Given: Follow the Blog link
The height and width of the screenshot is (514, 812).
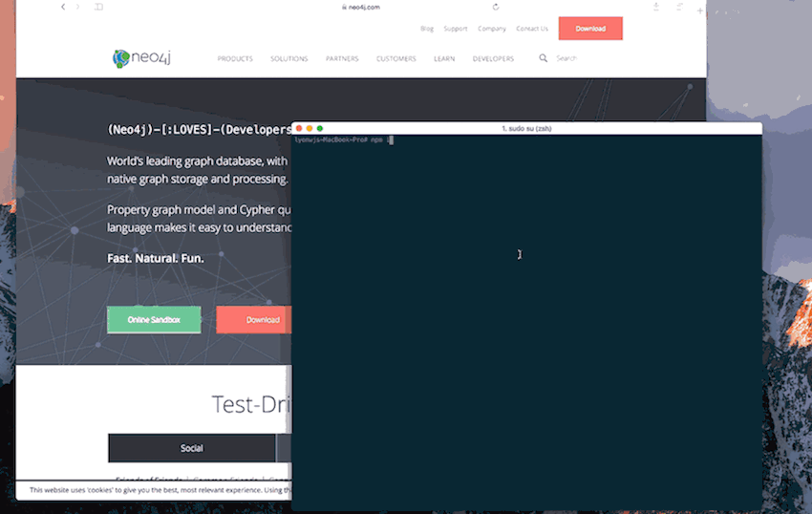Looking at the screenshot, I should [427, 29].
